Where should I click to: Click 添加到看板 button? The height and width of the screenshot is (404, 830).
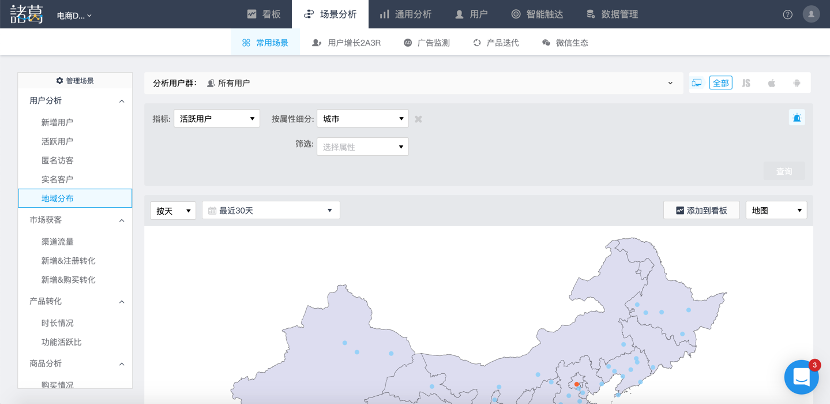pyautogui.click(x=701, y=210)
